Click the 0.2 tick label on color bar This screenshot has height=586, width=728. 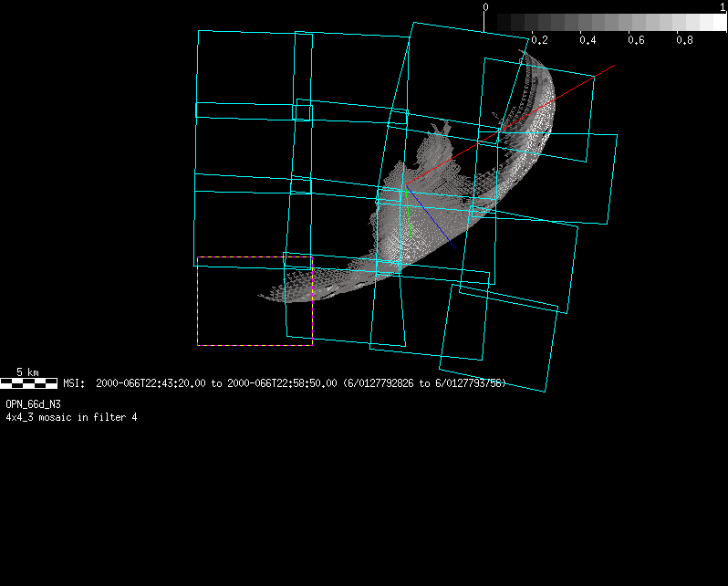pos(539,40)
